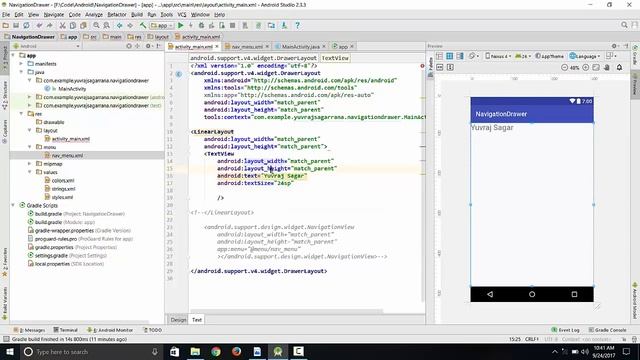
Task: Click the Save All toolbar icon
Action: (x=16, y=25)
